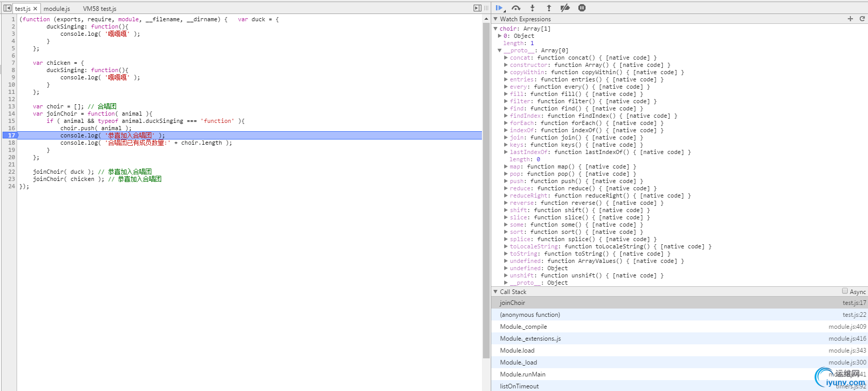868x391 pixels.
Task: Step over next function call
Action: point(516,8)
